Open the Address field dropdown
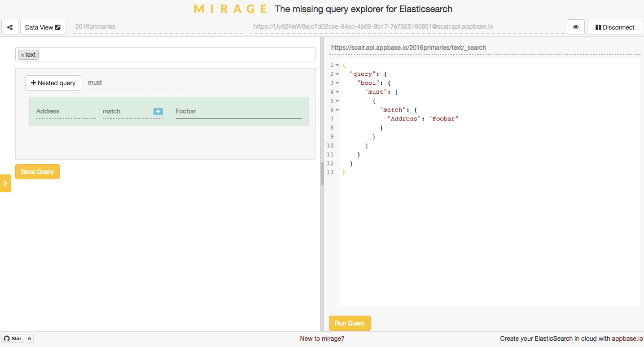Viewport: 644px width, 347px height. (66, 112)
